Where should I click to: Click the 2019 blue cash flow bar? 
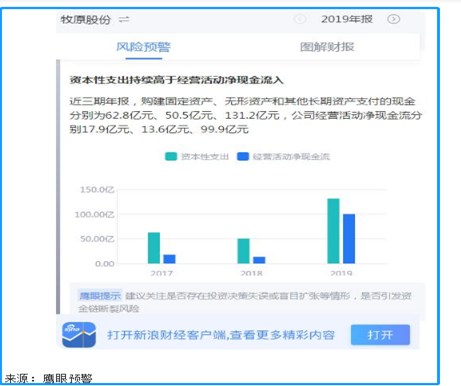[x=349, y=239]
